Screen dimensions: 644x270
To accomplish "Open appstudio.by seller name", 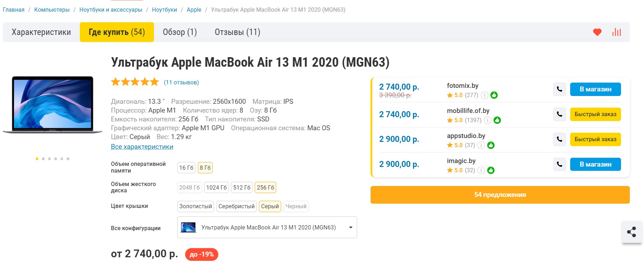I will click(466, 136).
